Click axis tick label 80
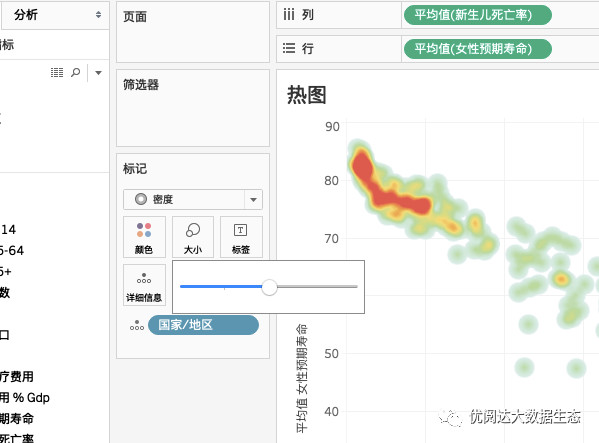Viewport: 599px width, 443px height. pos(332,180)
